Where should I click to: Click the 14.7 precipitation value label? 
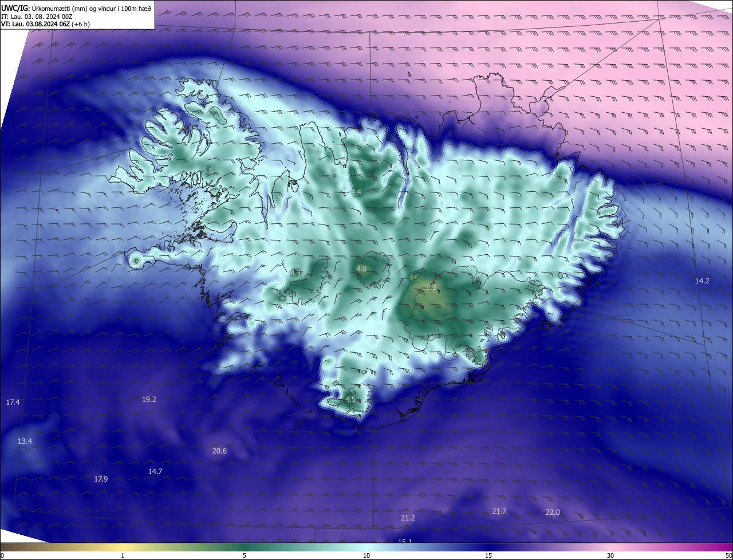tap(155, 471)
